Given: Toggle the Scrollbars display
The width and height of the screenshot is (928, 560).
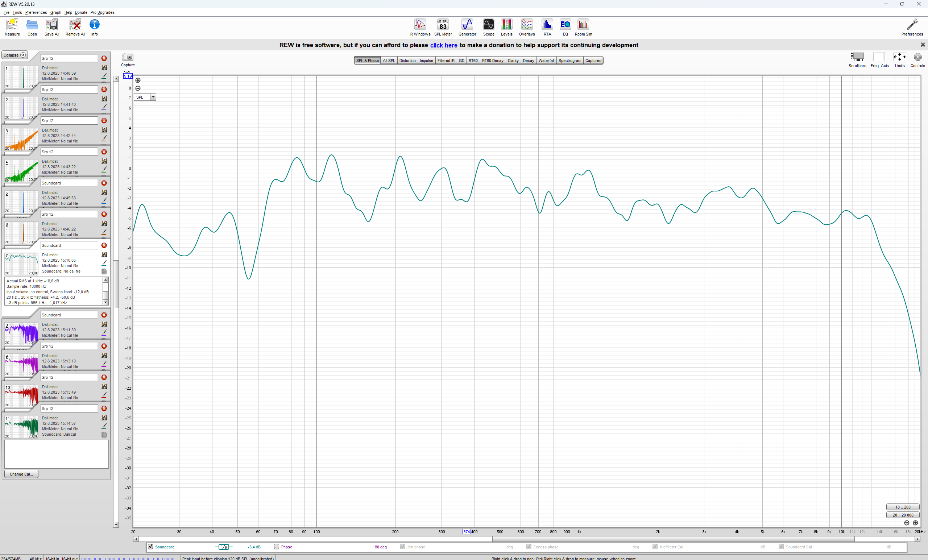Looking at the screenshot, I should click(857, 57).
